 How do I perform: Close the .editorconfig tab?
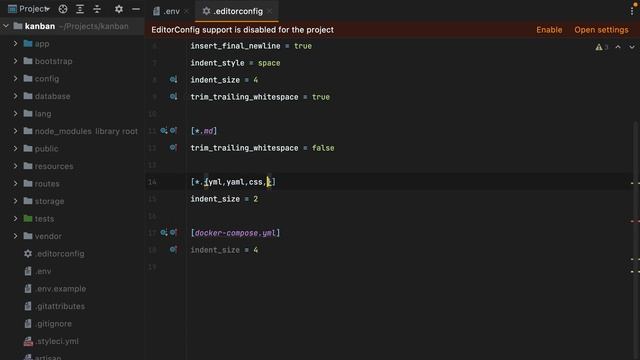(270, 11)
